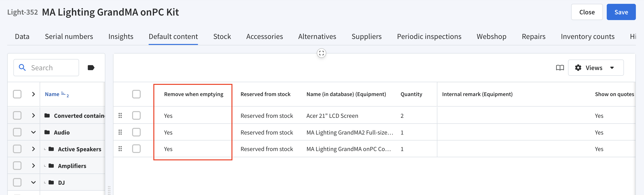Click drag handle for GrandMA onPC Co… row
The width and height of the screenshot is (644, 195).
pos(120,149)
